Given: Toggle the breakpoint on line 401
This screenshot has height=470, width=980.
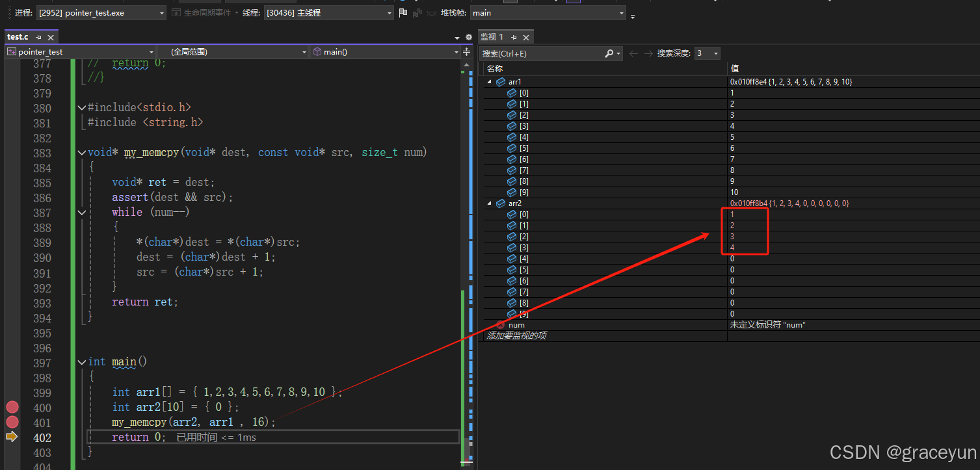Looking at the screenshot, I should pyautogui.click(x=12, y=422).
